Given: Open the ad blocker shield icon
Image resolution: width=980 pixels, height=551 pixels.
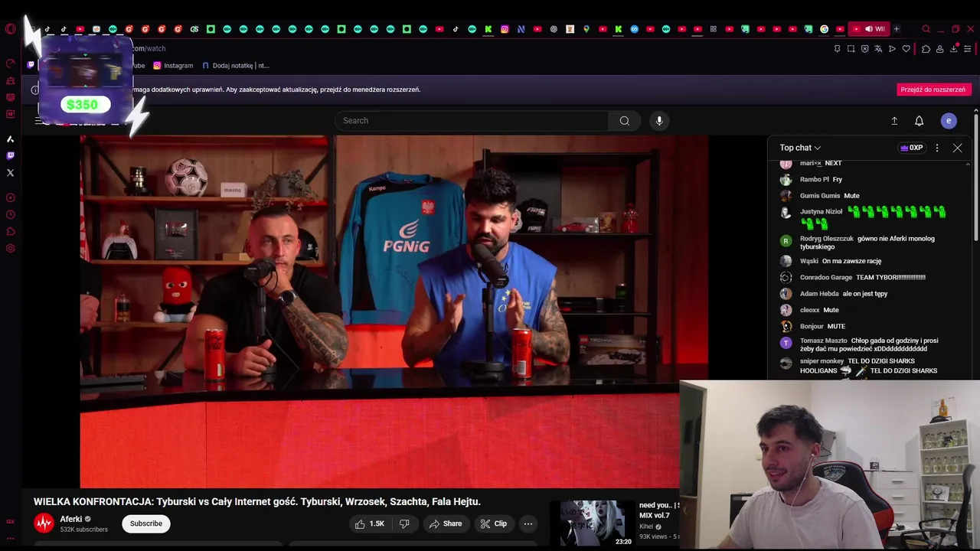Looking at the screenshot, I should 864,49.
